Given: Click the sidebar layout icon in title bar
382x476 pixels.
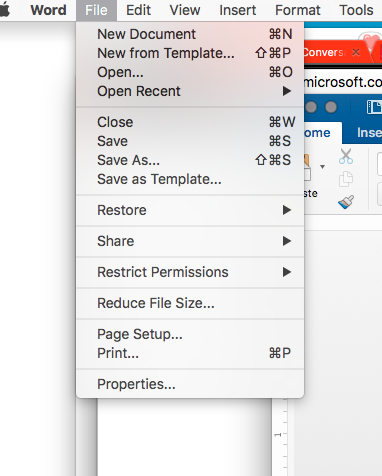Looking at the screenshot, I should 374,107.
